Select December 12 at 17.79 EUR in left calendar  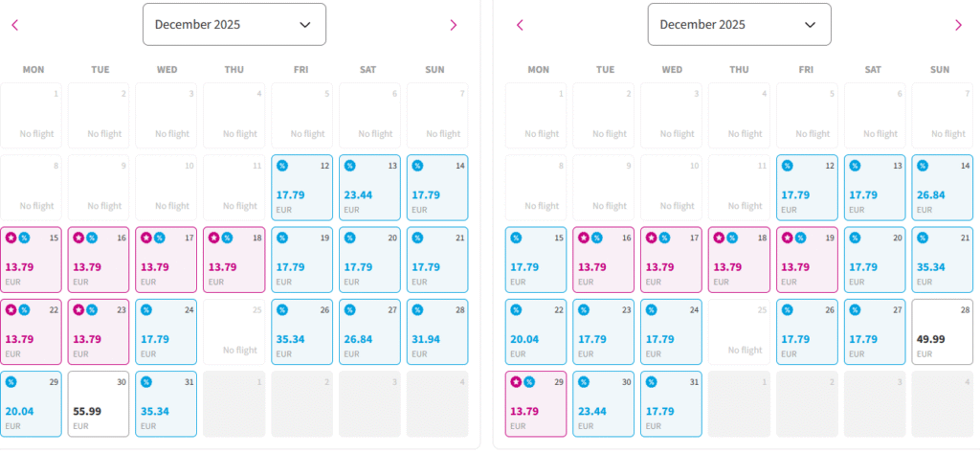pyautogui.click(x=301, y=186)
